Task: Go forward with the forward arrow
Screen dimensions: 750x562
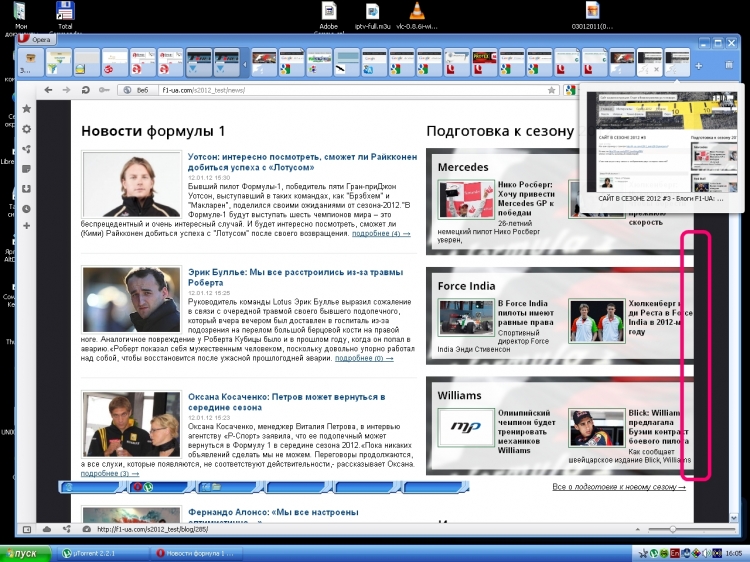Action: pos(66,89)
